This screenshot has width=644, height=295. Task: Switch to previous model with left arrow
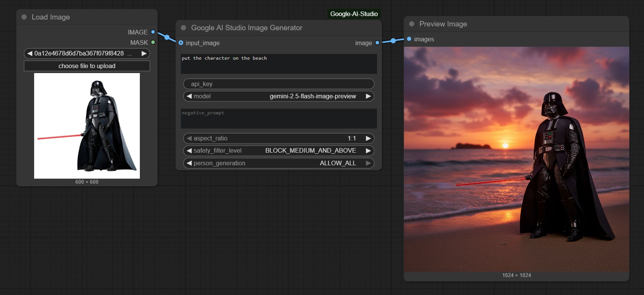coord(189,96)
